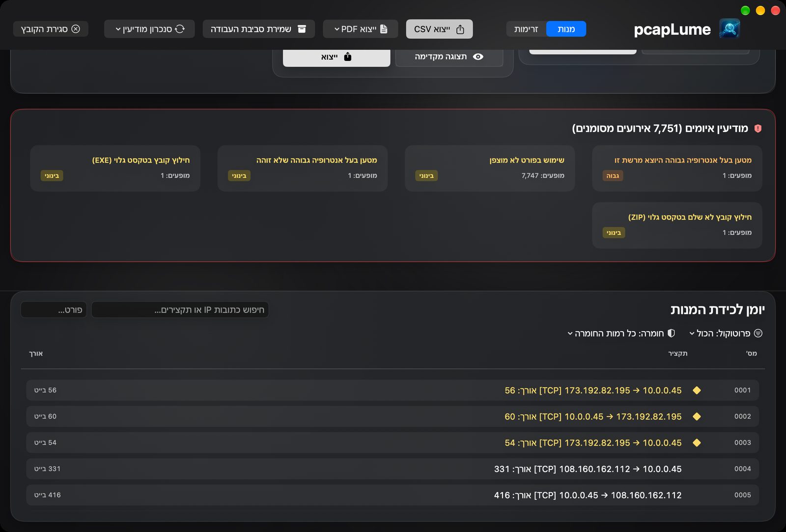Click the green macOS window button
Screen dimensions: 786x532
(x=745, y=10)
